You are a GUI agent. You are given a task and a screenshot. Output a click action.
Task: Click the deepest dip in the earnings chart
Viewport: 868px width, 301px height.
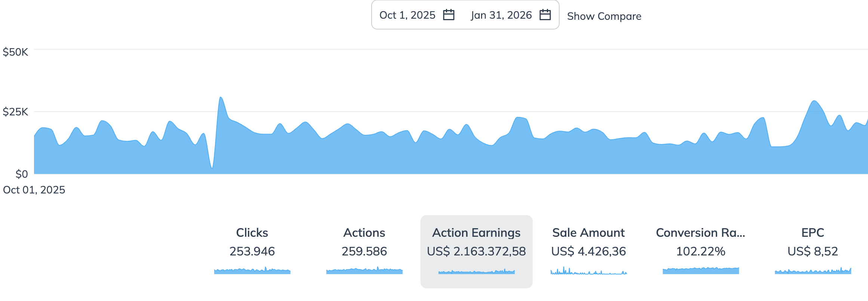(212, 167)
